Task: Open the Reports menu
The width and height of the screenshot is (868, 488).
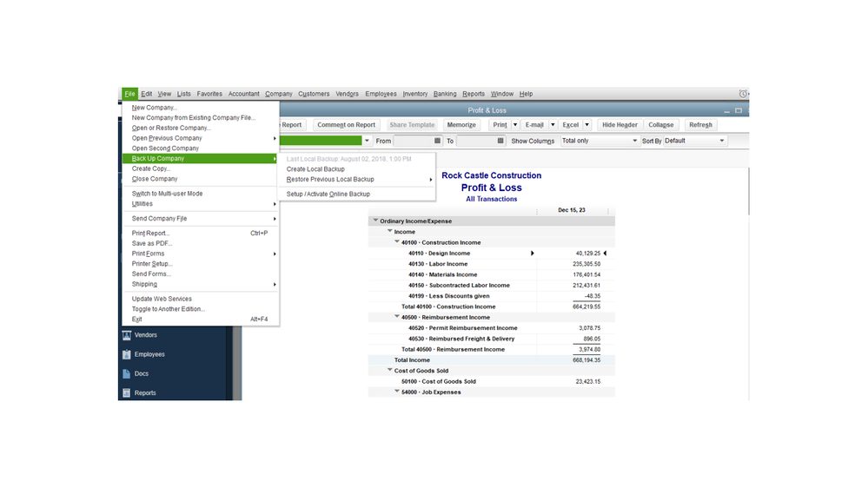Action: tap(474, 94)
